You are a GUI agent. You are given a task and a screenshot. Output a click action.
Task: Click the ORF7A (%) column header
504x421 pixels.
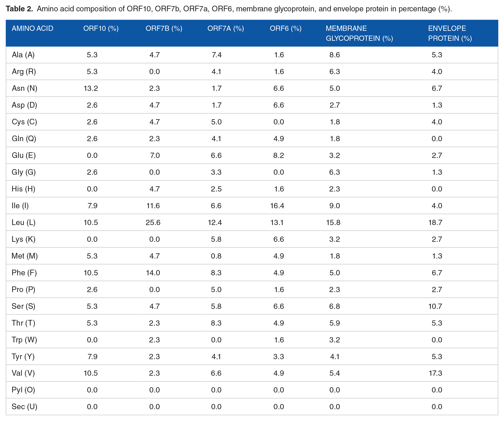click(226, 28)
